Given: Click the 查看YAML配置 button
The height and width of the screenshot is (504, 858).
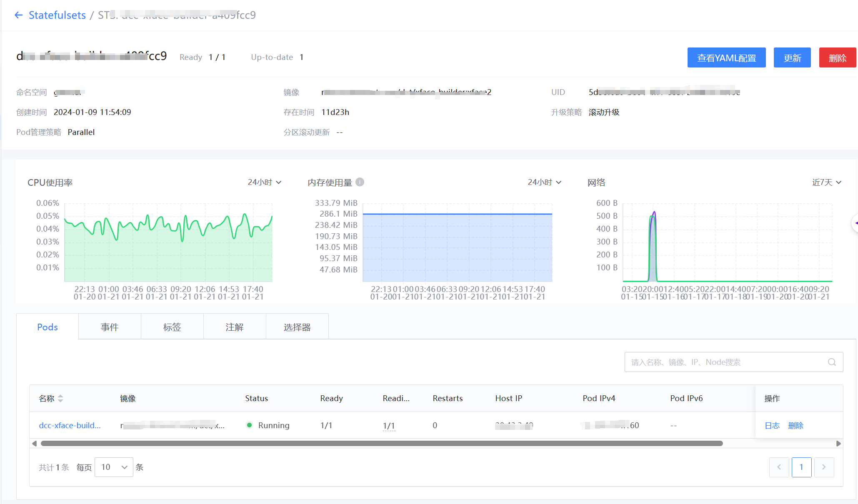Looking at the screenshot, I should [x=726, y=57].
